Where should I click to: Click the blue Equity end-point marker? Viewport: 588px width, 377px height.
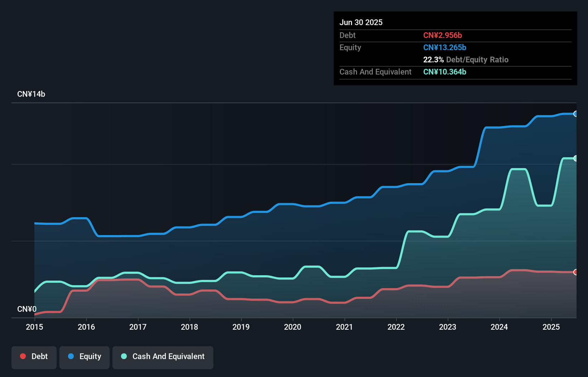point(576,114)
